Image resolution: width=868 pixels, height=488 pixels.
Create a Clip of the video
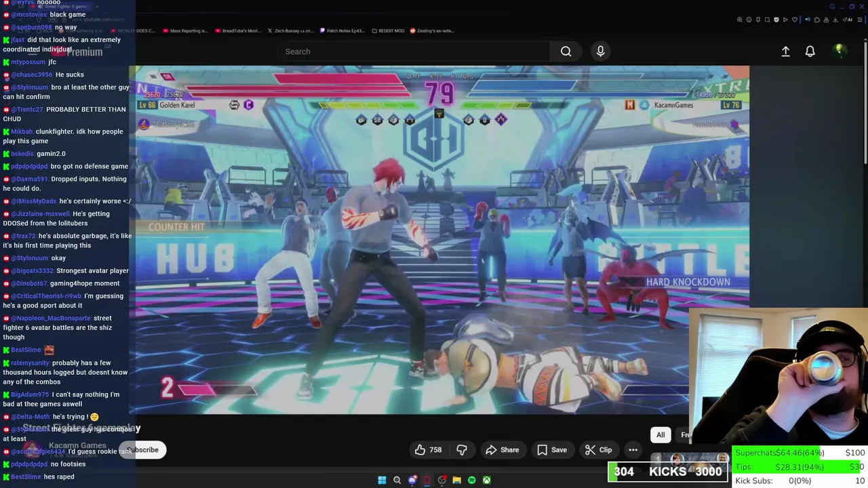pos(598,449)
